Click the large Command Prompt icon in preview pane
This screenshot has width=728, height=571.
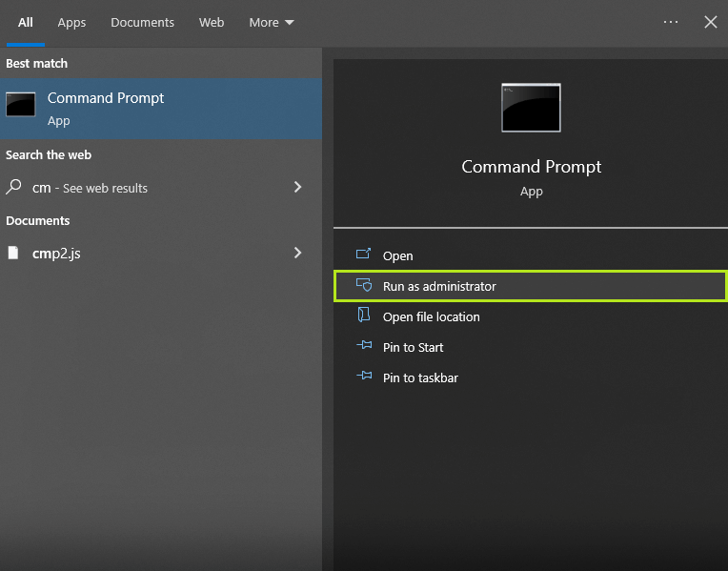[531, 108]
